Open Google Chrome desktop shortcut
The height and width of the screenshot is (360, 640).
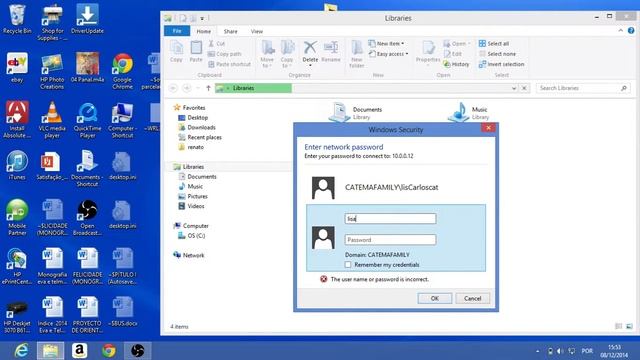point(122,71)
